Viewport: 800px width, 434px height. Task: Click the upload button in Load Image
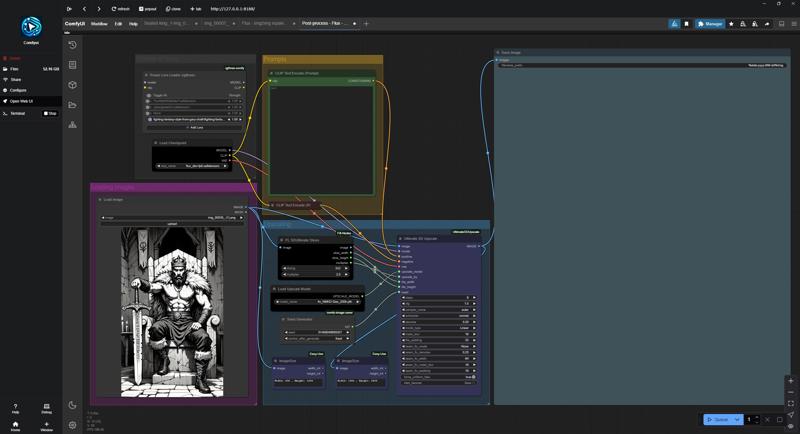(172, 224)
